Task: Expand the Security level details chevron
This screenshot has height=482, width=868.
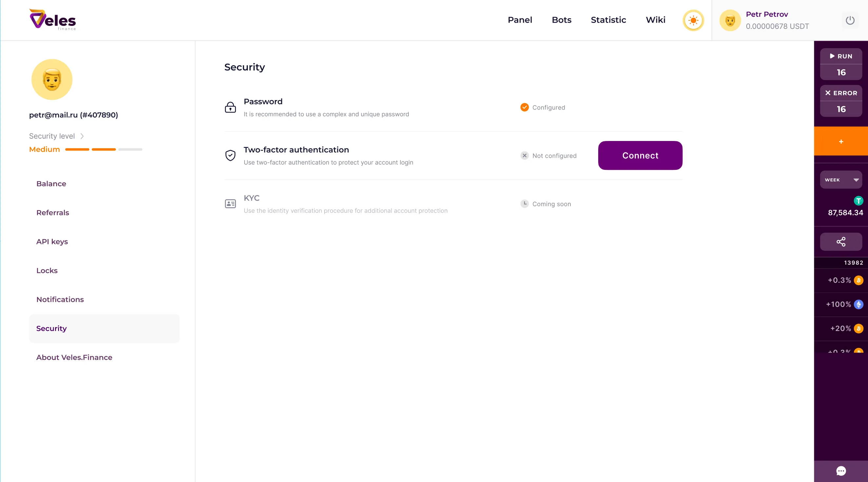Action: [x=82, y=136]
